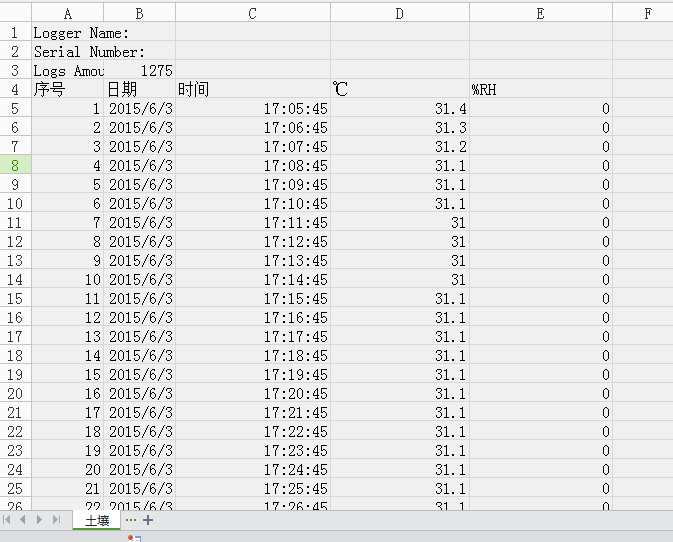Select the 日期 header cell
This screenshot has height=542, width=673.
click(139, 90)
